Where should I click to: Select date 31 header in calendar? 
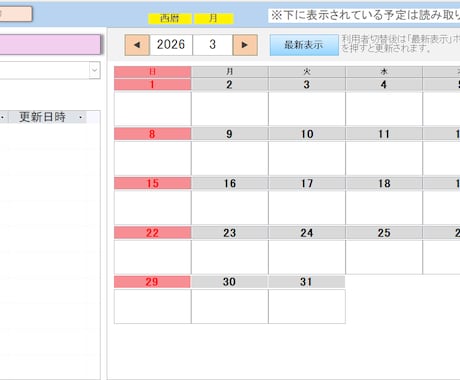click(307, 282)
